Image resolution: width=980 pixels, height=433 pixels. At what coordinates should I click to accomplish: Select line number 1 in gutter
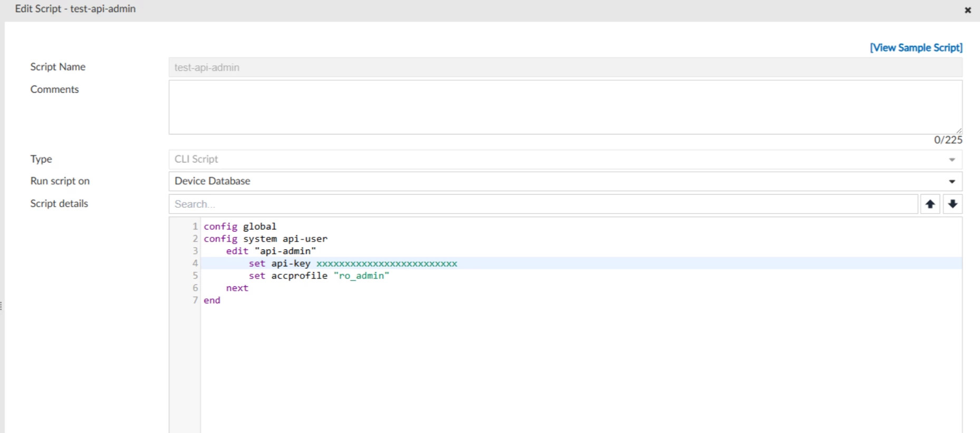point(195,226)
